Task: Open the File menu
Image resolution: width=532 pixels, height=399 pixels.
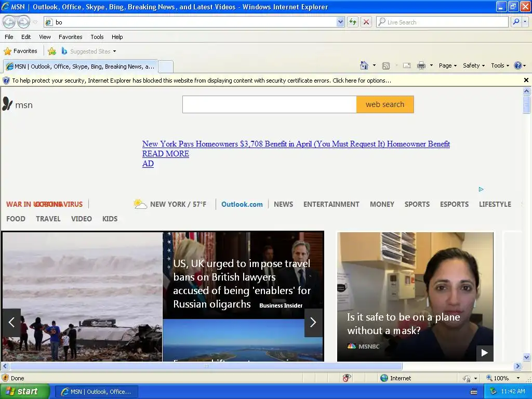Action: pos(9,37)
